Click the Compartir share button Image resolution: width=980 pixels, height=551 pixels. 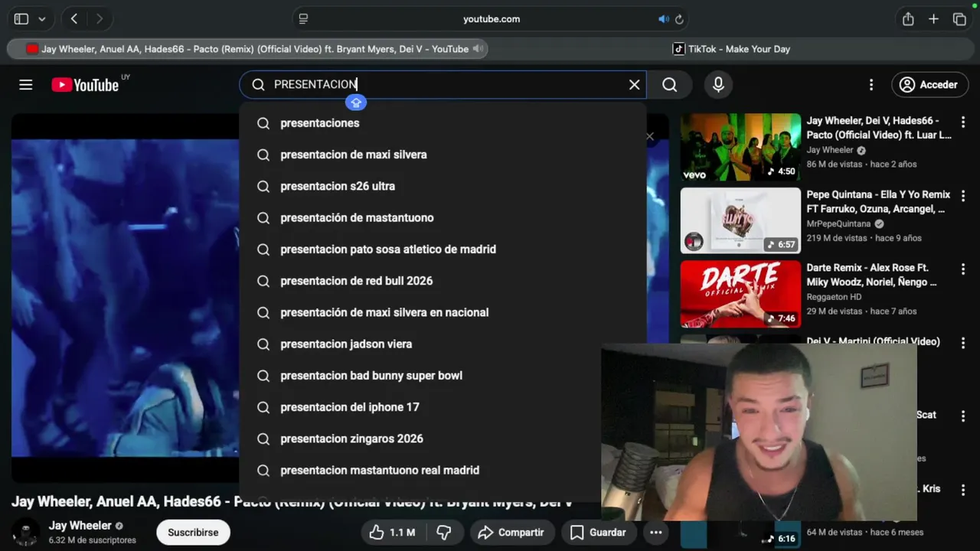[511, 533]
